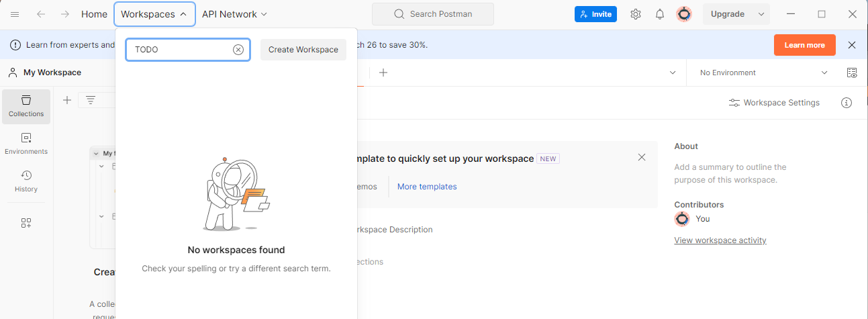Image resolution: width=868 pixels, height=319 pixels.
Task: Go forward with the right arrow
Action: 64,14
